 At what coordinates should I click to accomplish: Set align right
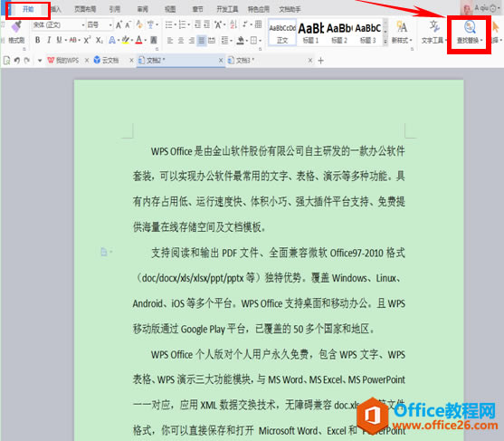(x=192, y=41)
